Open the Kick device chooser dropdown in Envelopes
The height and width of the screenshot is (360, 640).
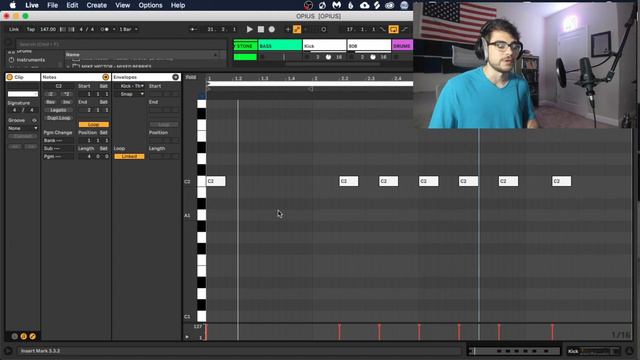(130, 86)
